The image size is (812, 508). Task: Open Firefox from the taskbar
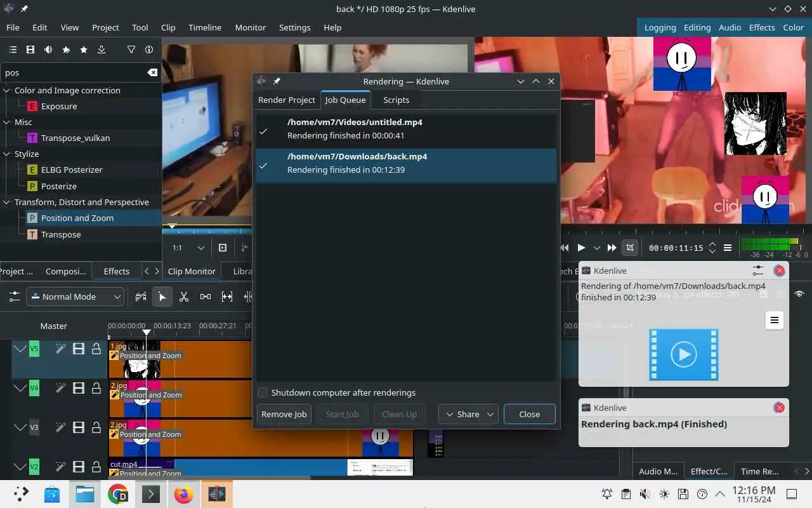click(x=183, y=494)
